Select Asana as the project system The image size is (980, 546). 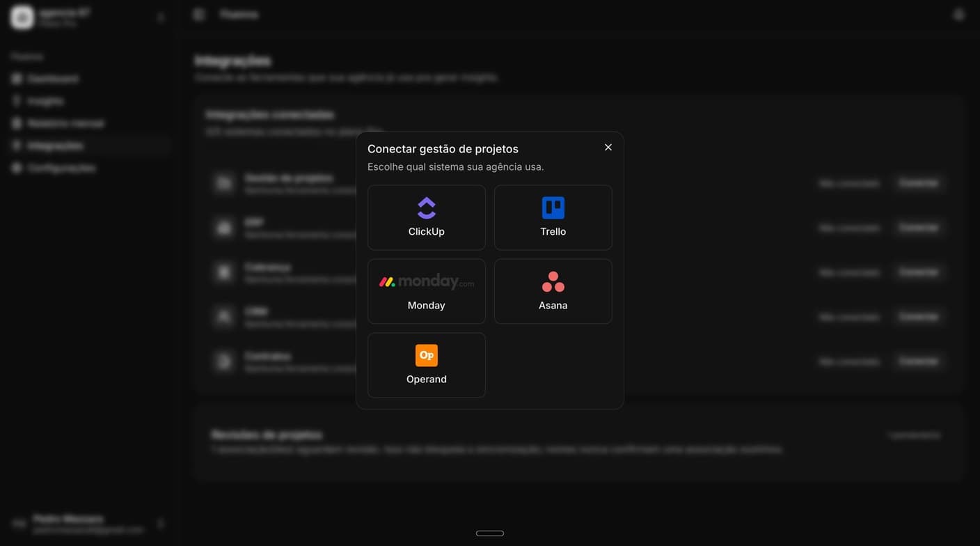pyautogui.click(x=553, y=291)
